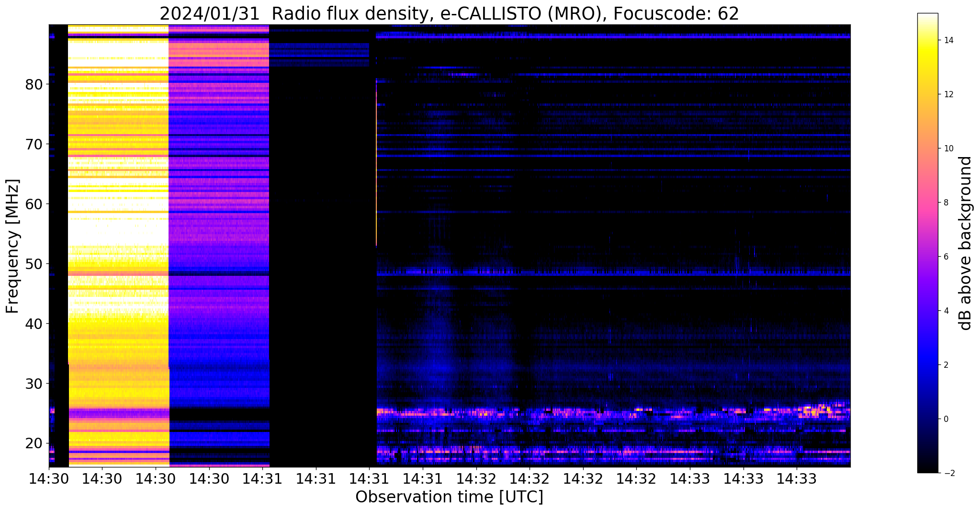Click the colorbar tick value 8
The image size is (980, 511).
[x=946, y=203]
